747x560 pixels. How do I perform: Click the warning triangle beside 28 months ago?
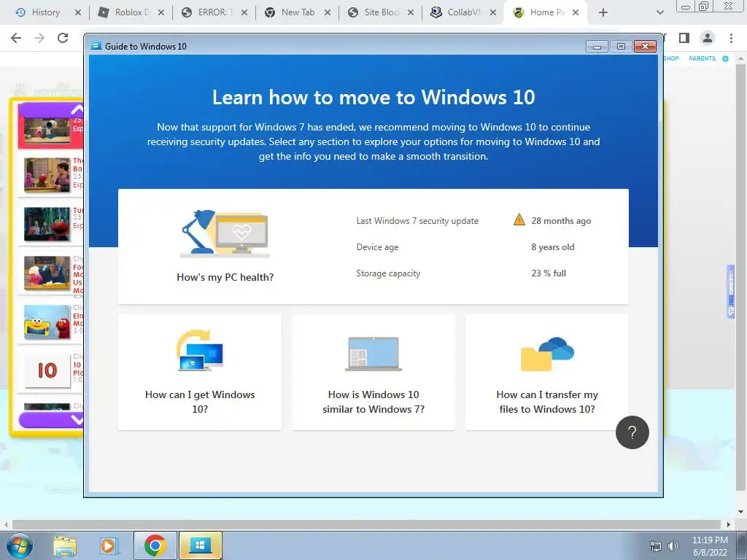519,220
